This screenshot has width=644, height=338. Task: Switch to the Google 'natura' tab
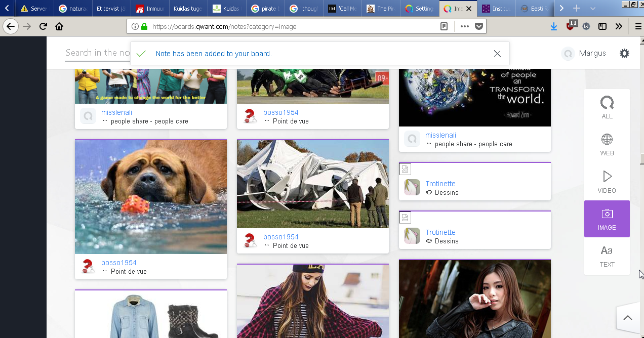point(73,9)
